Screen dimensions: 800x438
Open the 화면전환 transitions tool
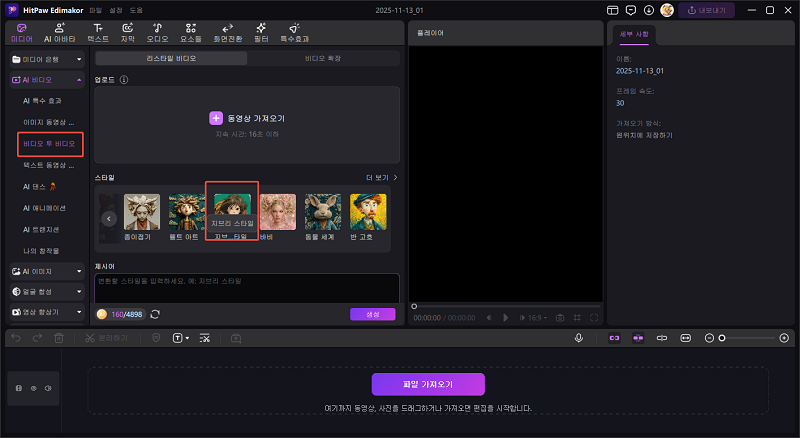click(x=228, y=33)
